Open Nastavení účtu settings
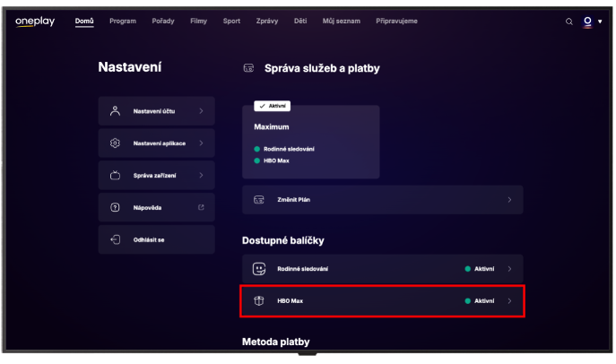This screenshot has width=616, height=364. 156,111
